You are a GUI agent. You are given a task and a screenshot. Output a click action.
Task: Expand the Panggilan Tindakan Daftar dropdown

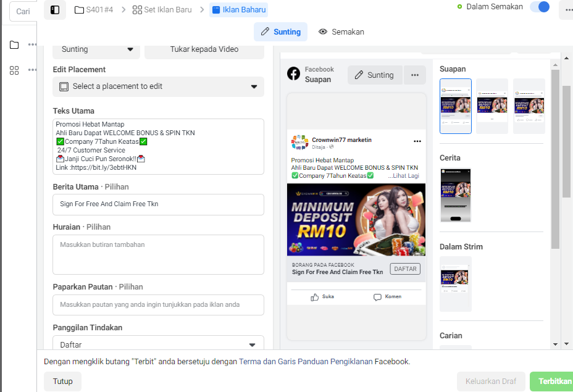click(158, 344)
